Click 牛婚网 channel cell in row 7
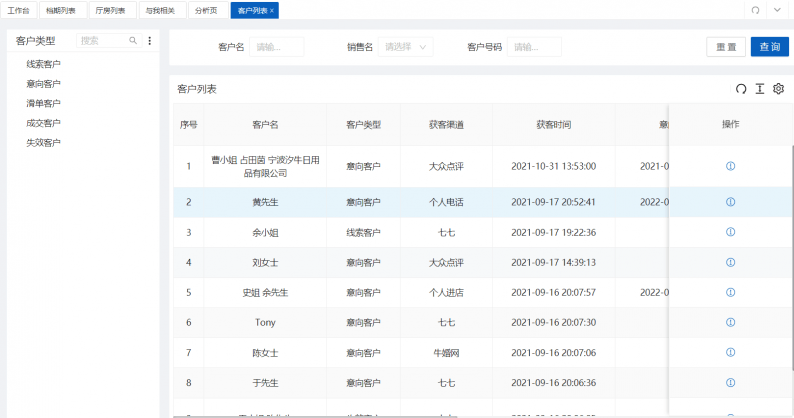Screen dimensions: 794x418 click(x=446, y=353)
